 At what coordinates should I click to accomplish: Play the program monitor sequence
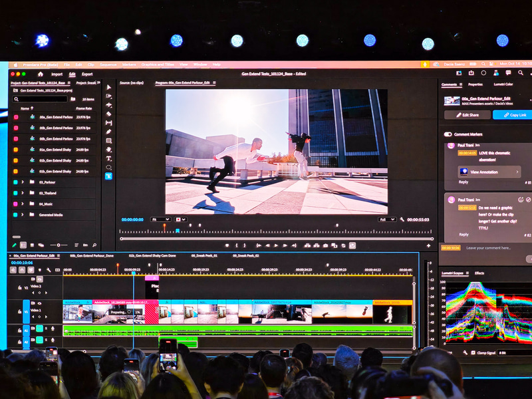(276, 245)
